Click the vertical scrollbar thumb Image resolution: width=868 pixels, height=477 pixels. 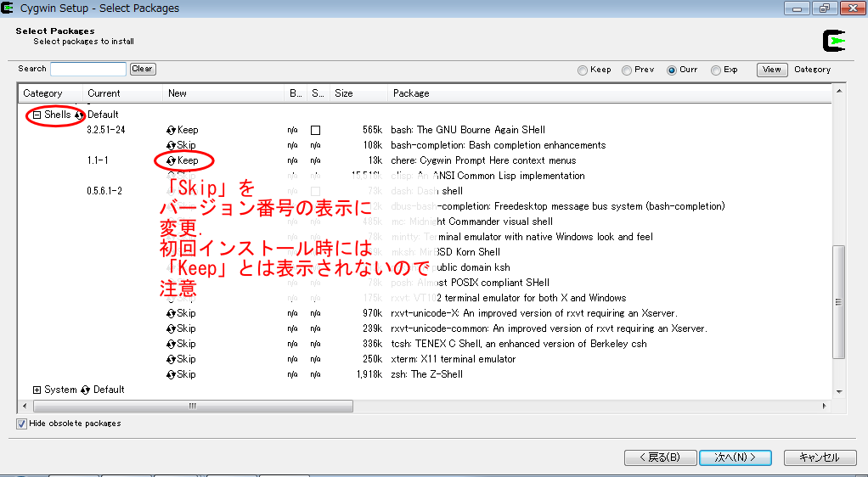[838, 302]
